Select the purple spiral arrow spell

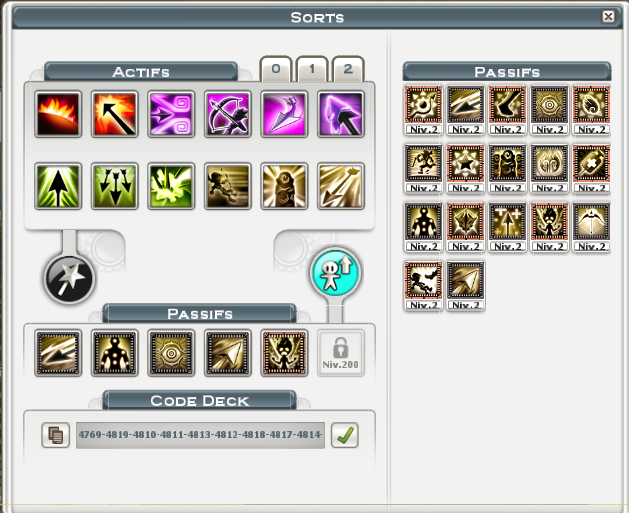pos(171,114)
